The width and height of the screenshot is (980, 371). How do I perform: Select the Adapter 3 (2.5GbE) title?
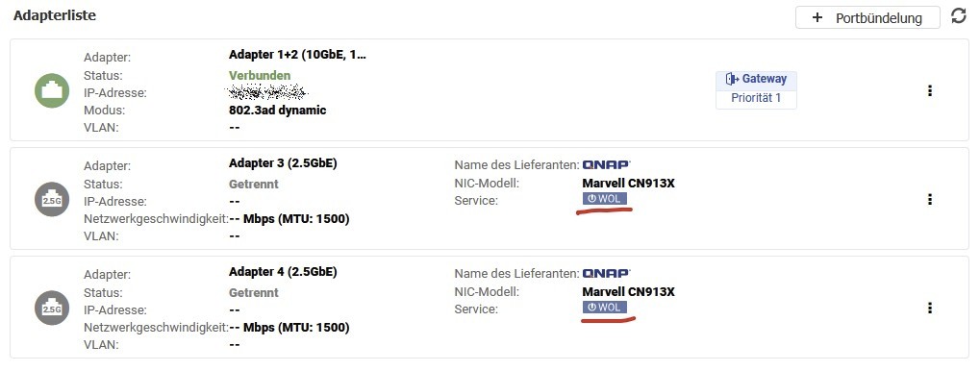[283, 163]
